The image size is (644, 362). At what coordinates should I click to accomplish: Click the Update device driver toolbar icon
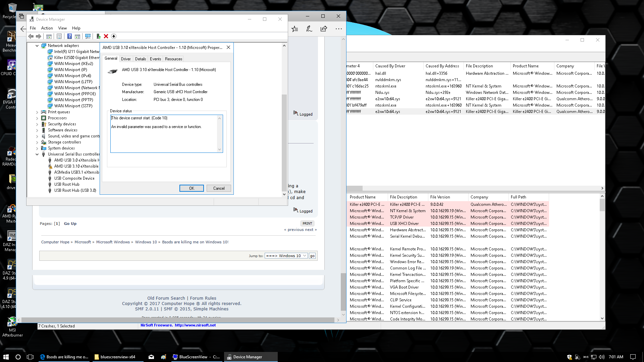[x=98, y=36]
